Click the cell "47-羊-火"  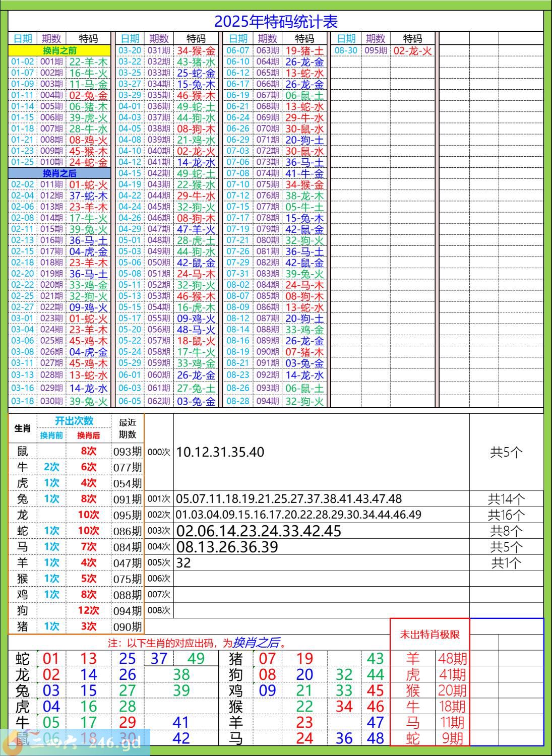click(196, 229)
